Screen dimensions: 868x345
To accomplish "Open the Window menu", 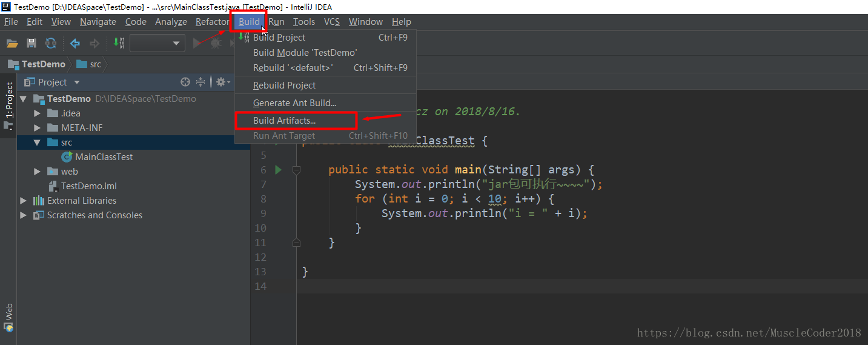I will (x=366, y=22).
